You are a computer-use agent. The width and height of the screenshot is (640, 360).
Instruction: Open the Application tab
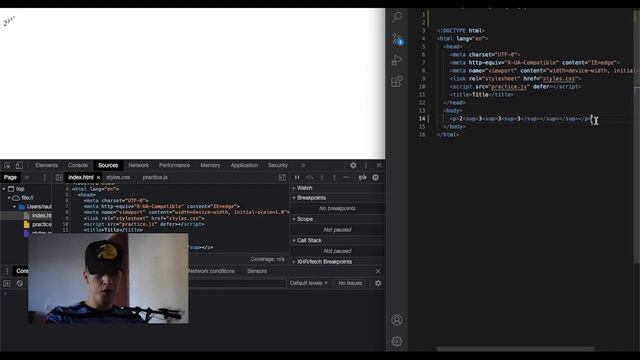pyautogui.click(x=244, y=165)
